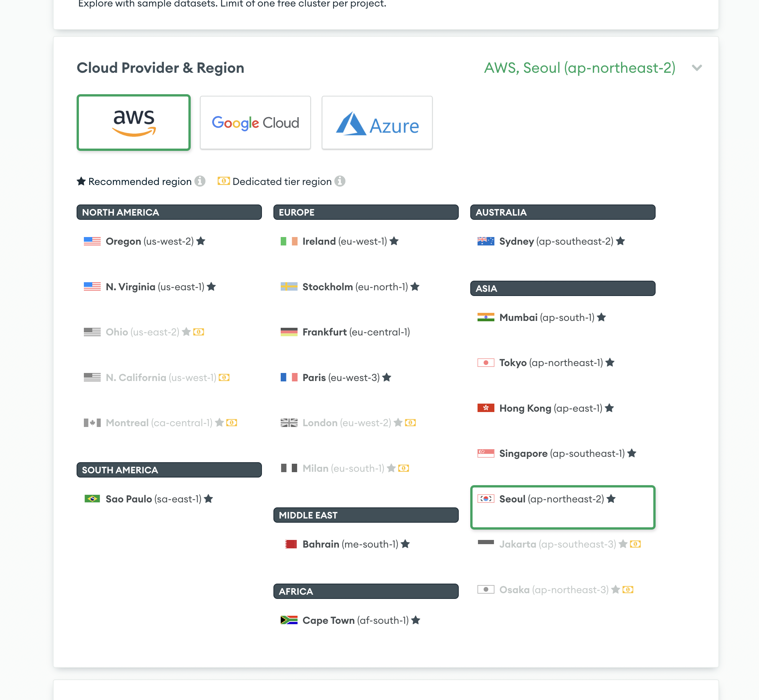
Task: Click the Australian flag icon for Sydney
Action: point(486,241)
